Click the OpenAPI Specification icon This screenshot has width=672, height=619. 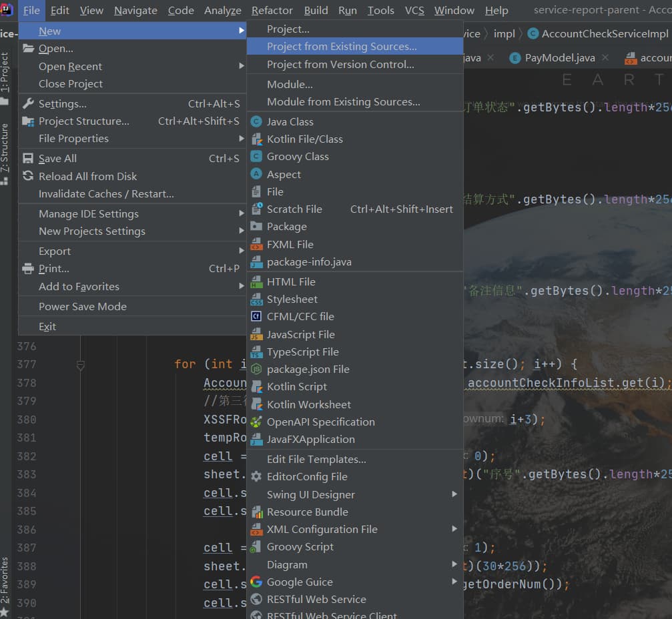click(x=256, y=422)
